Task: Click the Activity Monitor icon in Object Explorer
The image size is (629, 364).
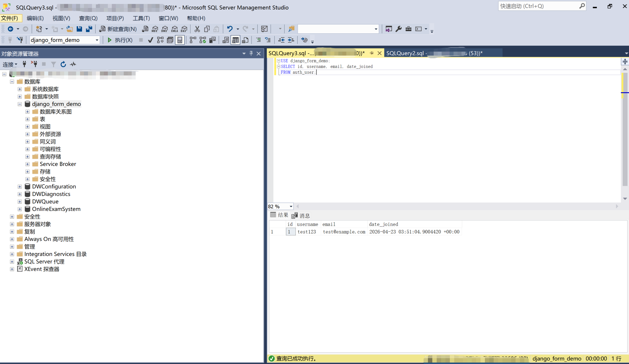Action: [x=73, y=64]
